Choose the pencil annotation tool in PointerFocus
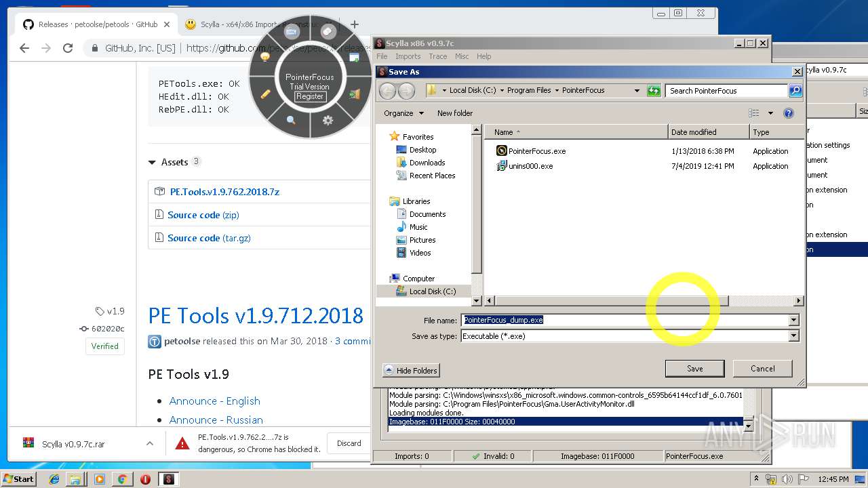 [x=265, y=94]
